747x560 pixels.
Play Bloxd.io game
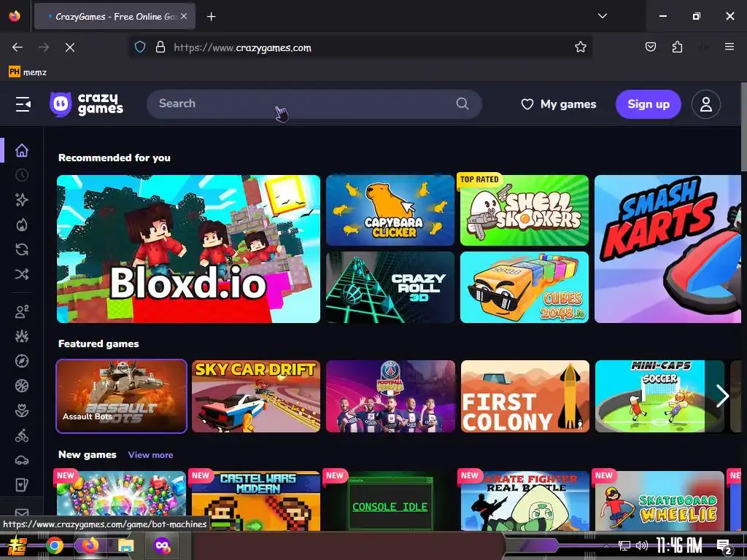click(188, 249)
